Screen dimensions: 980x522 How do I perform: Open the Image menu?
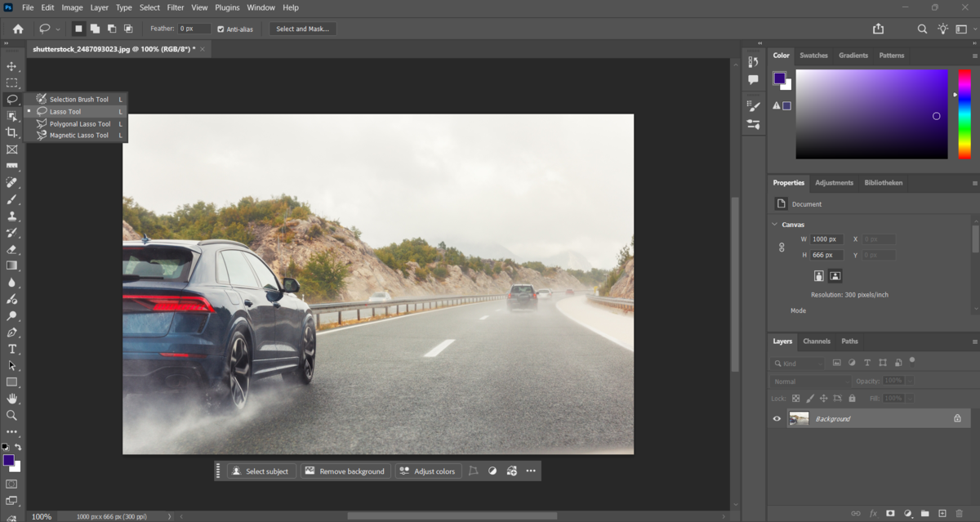tap(73, 7)
